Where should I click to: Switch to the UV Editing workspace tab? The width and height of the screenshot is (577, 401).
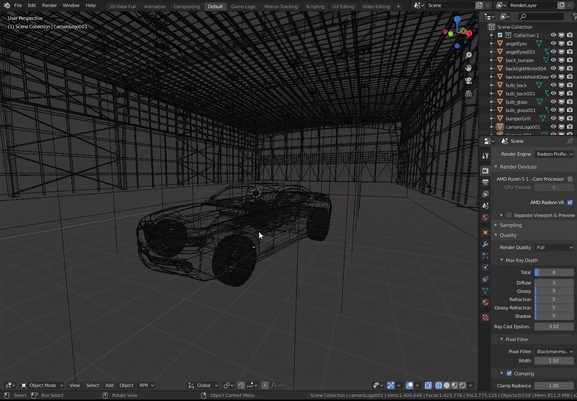tap(343, 6)
